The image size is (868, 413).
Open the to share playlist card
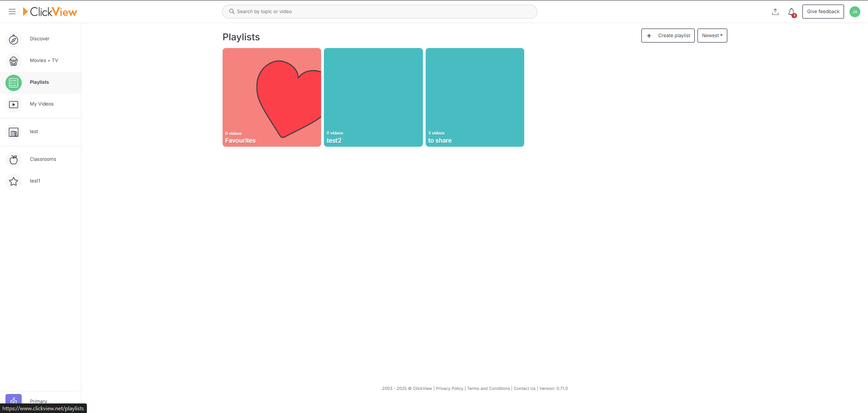click(475, 97)
